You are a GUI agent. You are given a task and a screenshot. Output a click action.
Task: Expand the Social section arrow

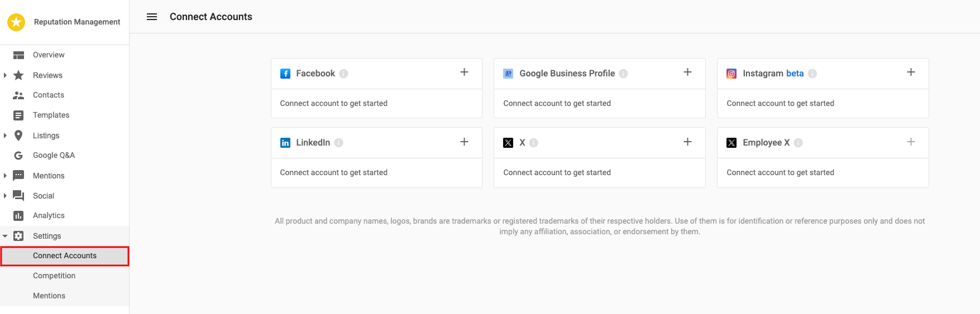point(5,196)
